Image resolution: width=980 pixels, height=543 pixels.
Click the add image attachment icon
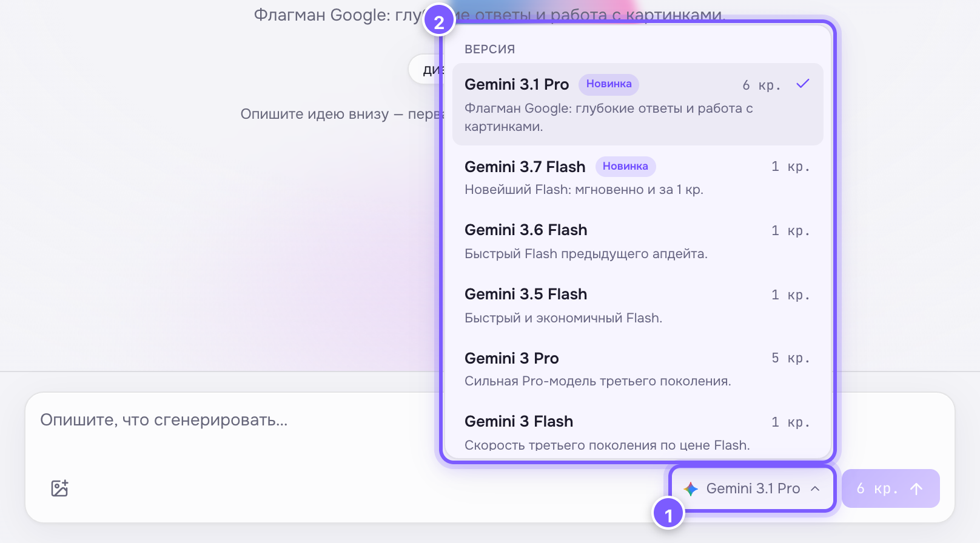(x=59, y=488)
